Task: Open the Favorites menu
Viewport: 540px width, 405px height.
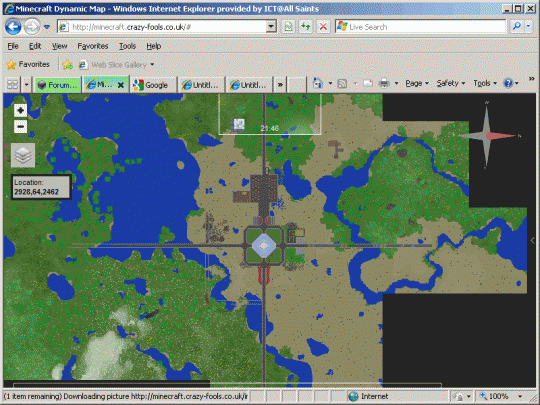Action: tap(93, 46)
